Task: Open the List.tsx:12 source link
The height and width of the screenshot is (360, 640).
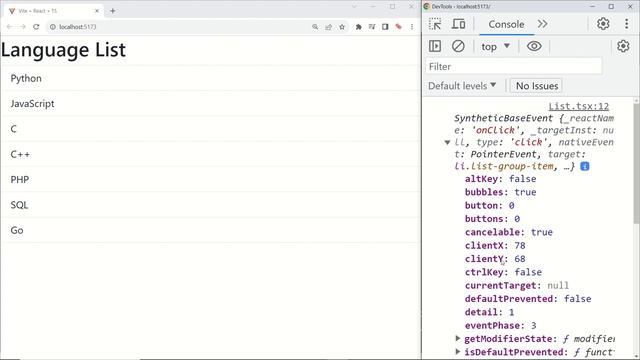Action: tap(578, 106)
